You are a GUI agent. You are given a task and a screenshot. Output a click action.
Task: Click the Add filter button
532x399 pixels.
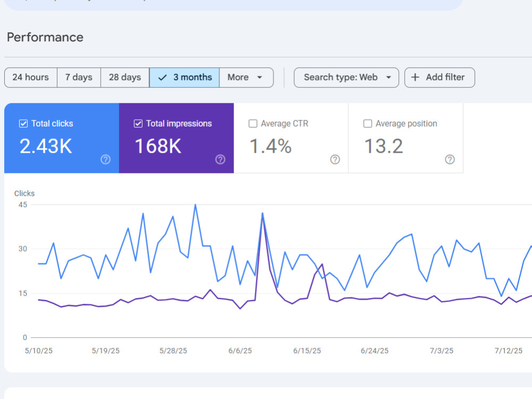[439, 77]
